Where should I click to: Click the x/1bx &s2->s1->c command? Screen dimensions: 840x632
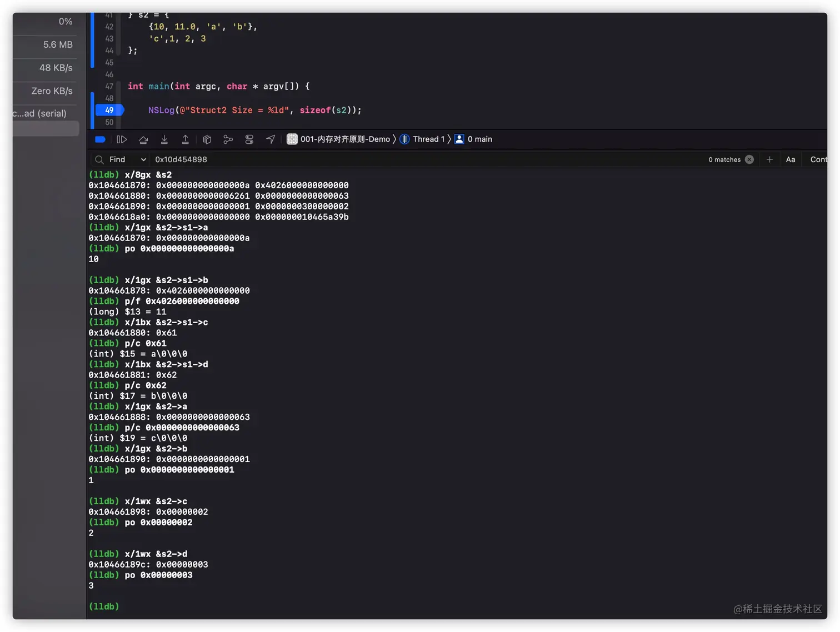click(148, 323)
